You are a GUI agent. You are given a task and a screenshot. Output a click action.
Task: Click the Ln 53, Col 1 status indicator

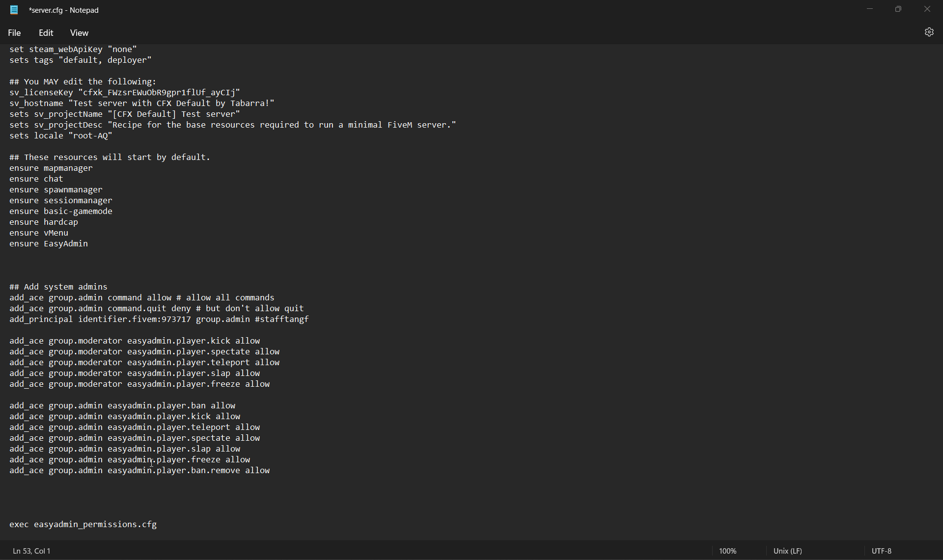pos(32,551)
